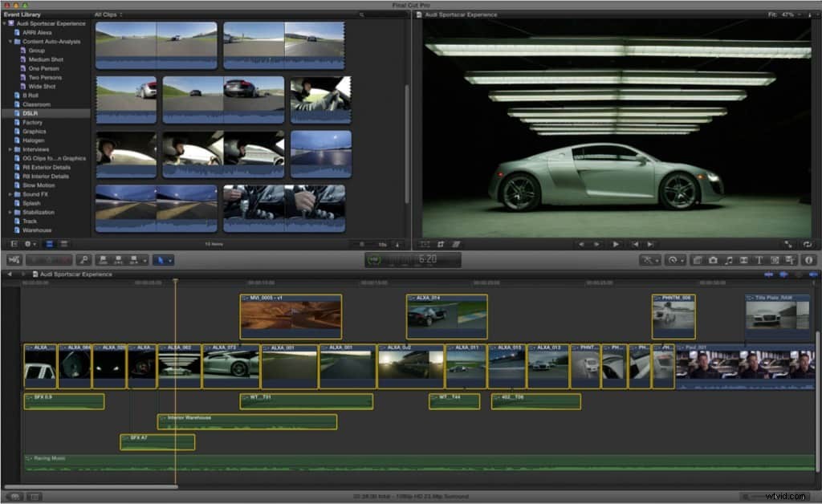
Task: Toggle snapping at the timeline's top right
Action: (x=812, y=274)
